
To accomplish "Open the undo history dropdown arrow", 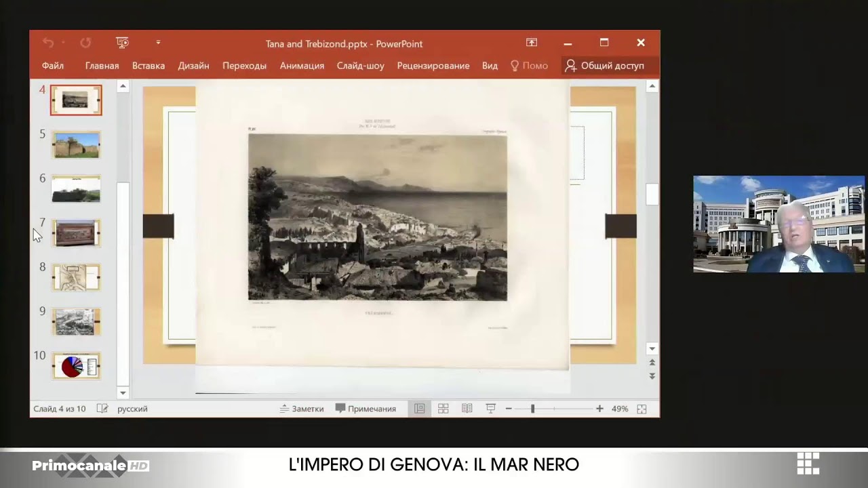I will [63, 43].
